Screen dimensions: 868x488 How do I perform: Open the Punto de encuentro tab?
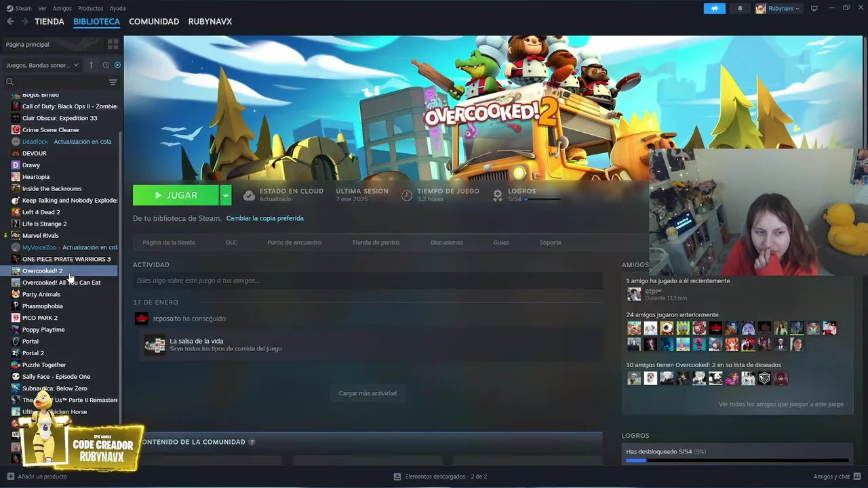pos(294,242)
